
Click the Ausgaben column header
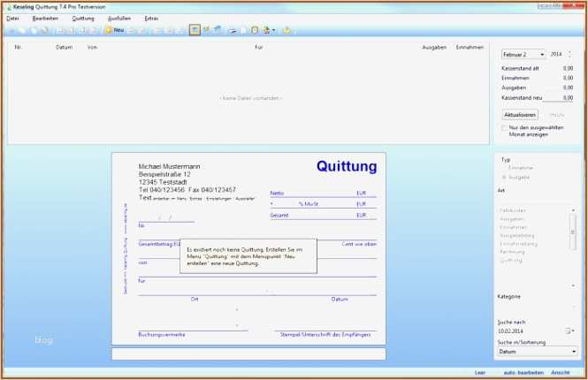point(434,47)
